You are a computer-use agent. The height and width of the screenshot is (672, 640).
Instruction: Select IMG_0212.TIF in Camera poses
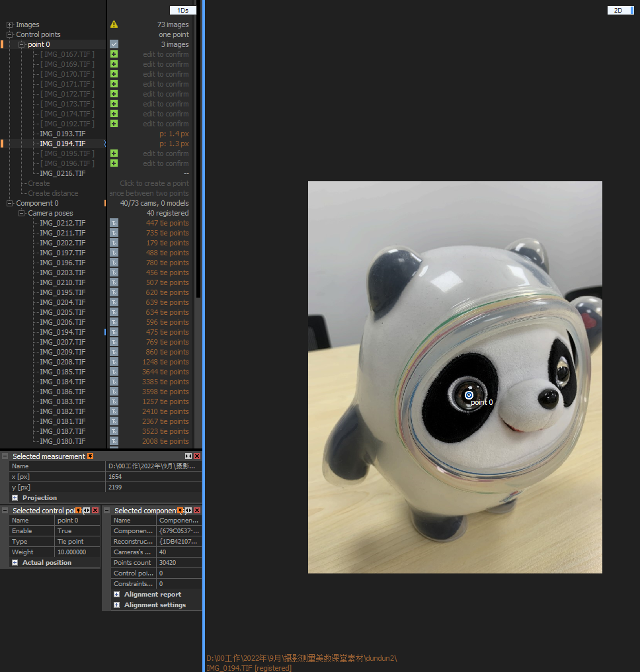pyautogui.click(x=63, y=223)
